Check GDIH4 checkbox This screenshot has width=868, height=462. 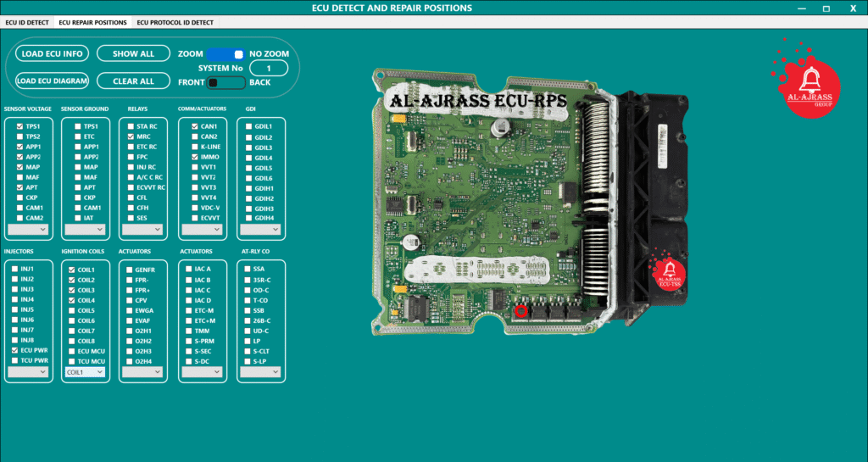tap(249, 218)
